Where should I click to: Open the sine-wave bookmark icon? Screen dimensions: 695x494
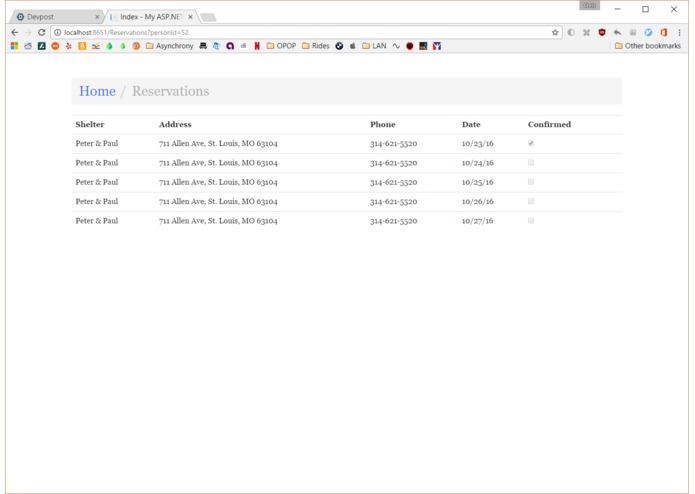point(396,46)
